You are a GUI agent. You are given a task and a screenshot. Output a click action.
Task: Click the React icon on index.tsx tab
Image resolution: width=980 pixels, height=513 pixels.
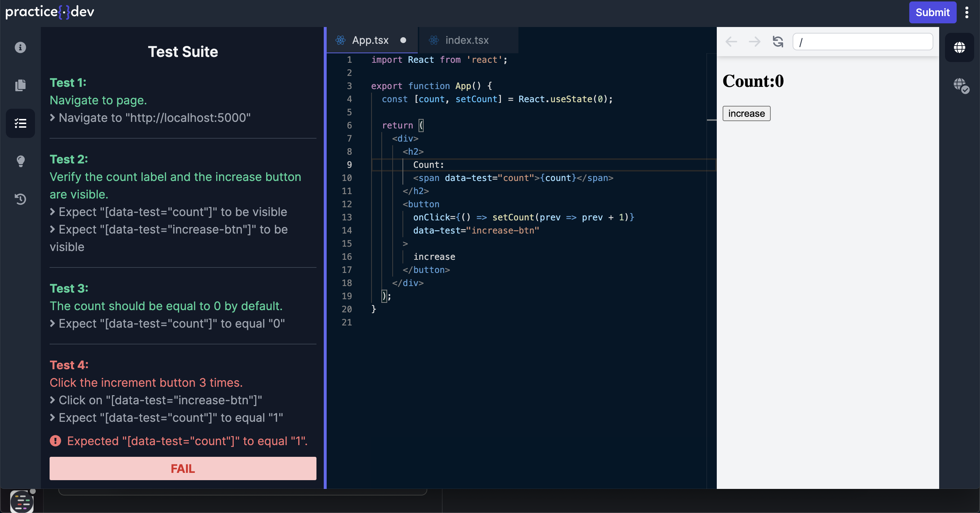click(434, 40)
